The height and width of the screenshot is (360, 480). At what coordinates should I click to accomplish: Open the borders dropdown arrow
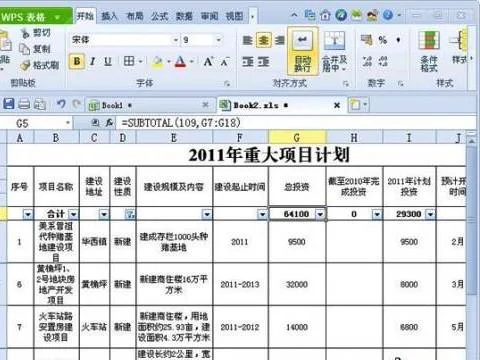[140, 62]
